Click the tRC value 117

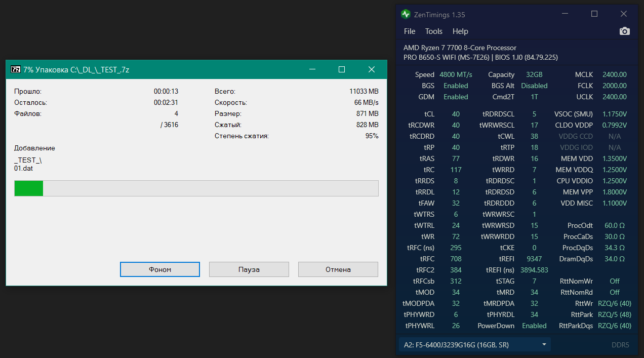pyautogui.click(x=456, y=170)
